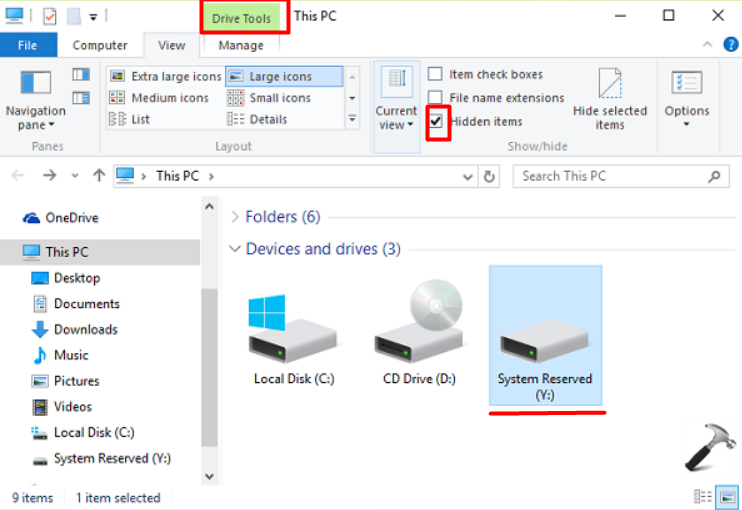This screenshot has height=510, width=742.
Task: Open Downloads in navigation pane
Action: (75, 329)
